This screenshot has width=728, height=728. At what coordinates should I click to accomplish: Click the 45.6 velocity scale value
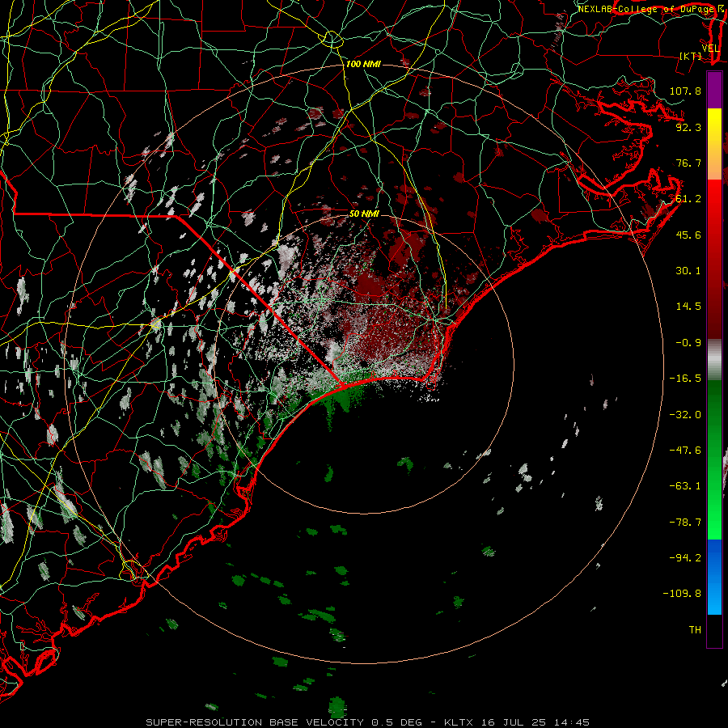688,235
